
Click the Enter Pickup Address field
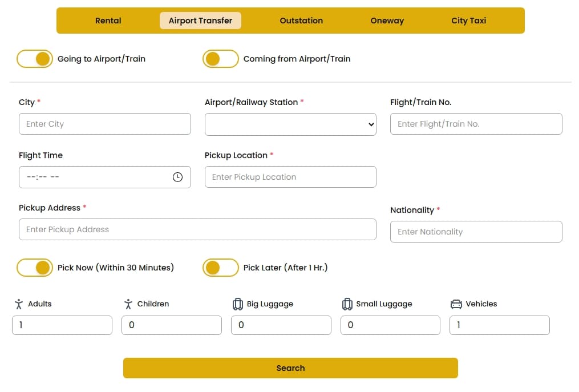click(197, 230)
